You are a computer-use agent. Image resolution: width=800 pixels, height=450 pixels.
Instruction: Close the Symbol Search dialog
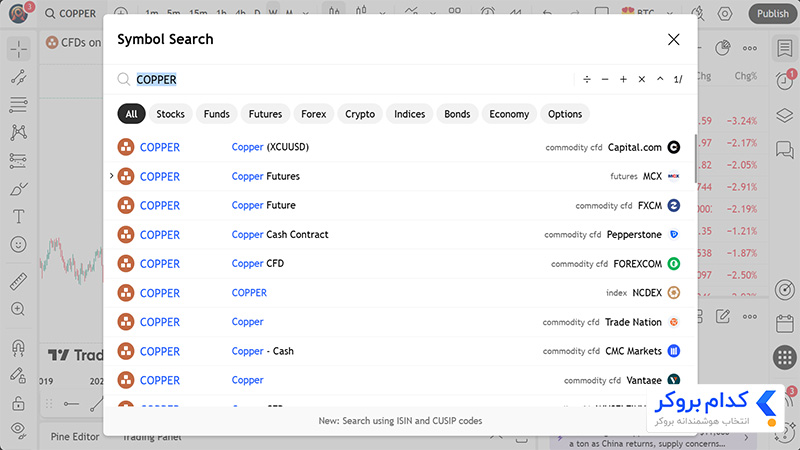pos(673,39)
